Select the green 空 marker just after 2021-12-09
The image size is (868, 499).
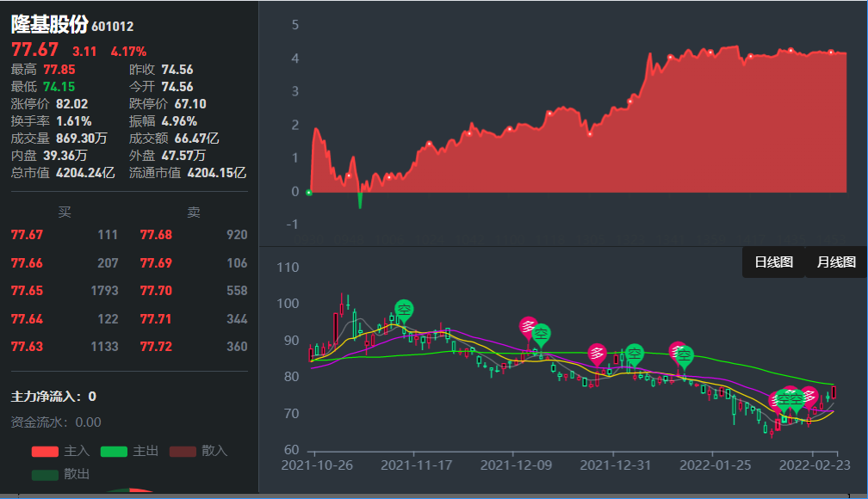tap(541, 334)
